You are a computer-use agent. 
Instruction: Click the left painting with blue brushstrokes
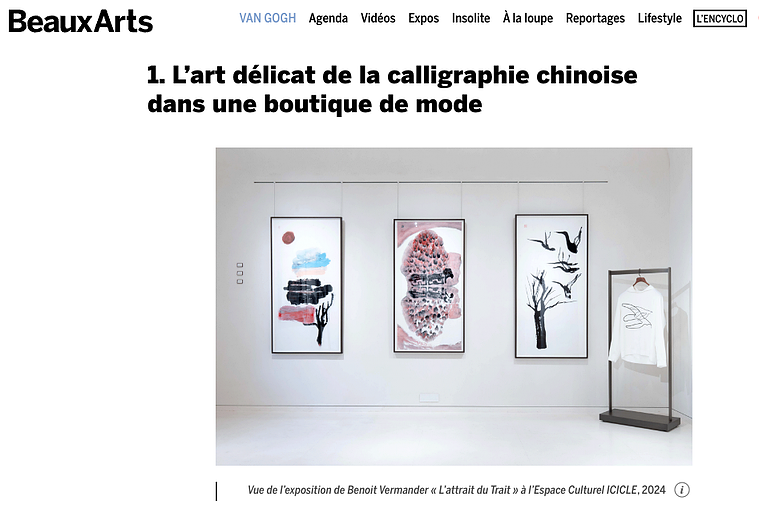(306, 285)
